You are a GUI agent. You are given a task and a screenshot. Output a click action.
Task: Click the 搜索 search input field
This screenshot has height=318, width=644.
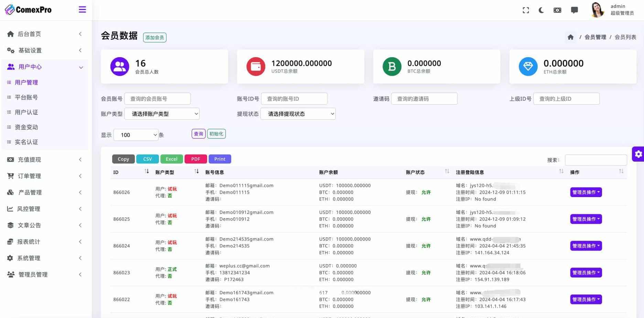point(596,160)
